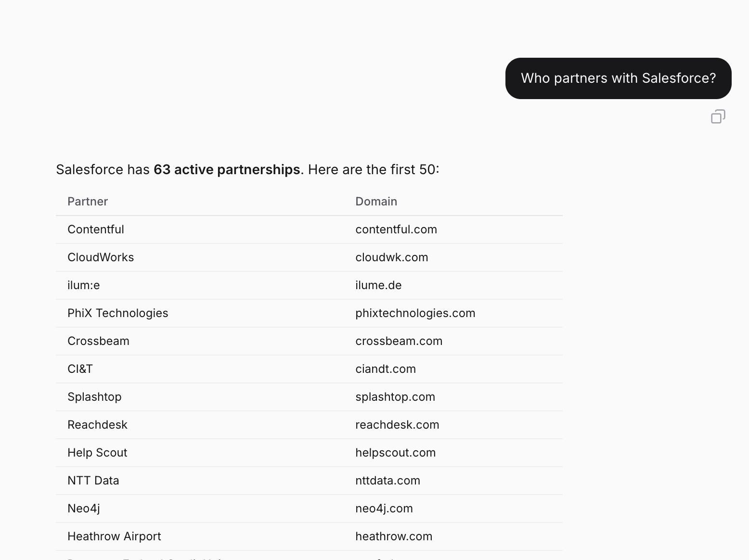749x560 pixels.
Task: Click the splashtop.com domain
Action: tap(395, 397)
